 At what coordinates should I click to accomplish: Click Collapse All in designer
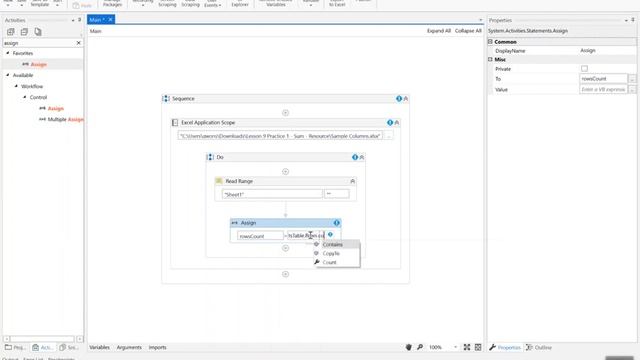[x=468, y=31]
